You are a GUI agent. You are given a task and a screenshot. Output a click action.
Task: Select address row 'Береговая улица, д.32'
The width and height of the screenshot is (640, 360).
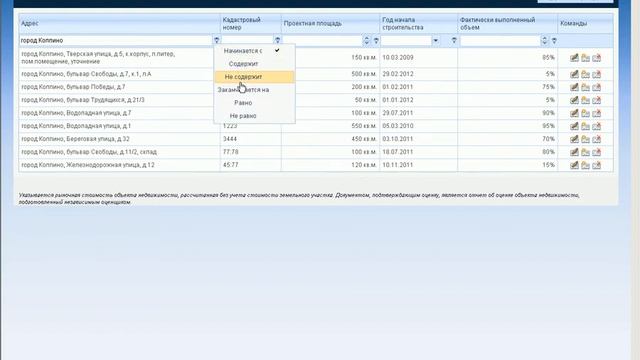coord(76,139)
